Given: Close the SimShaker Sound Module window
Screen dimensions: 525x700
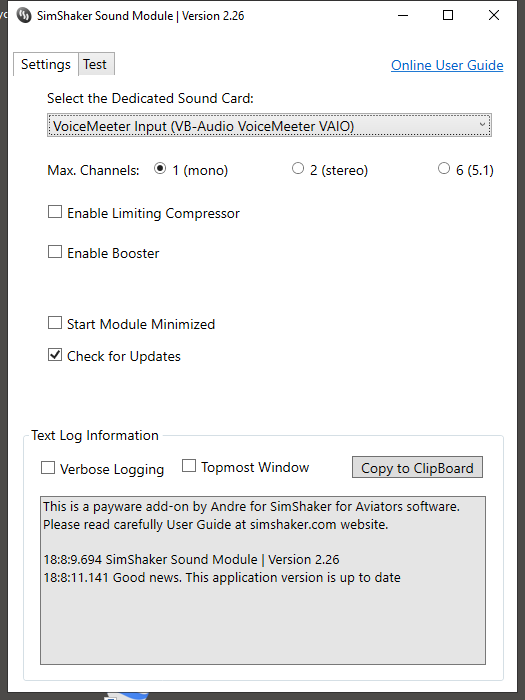Looking at the screenshot, I should tap(494, 16).
